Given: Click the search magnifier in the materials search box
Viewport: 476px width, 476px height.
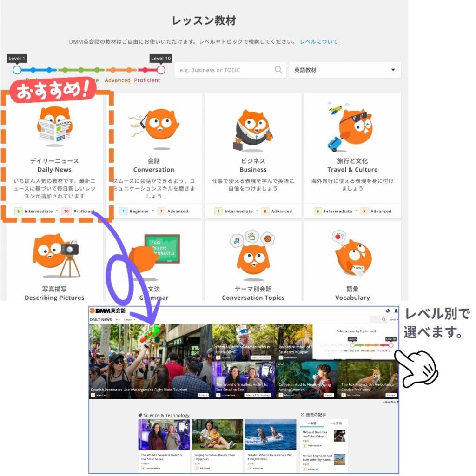Looking at the screenshot, I should tap(278, 70).
